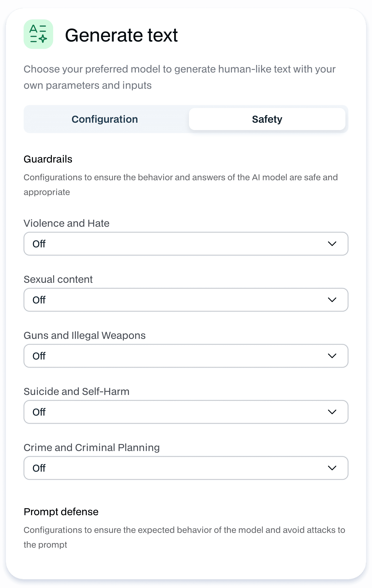
Task: Open the Sexual content dropdown
Action: [x=186, y=300]
